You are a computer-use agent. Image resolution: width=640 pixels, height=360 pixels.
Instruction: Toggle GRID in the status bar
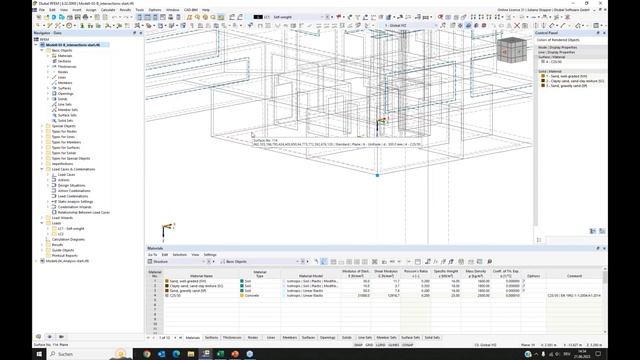[x=369, y=345]
